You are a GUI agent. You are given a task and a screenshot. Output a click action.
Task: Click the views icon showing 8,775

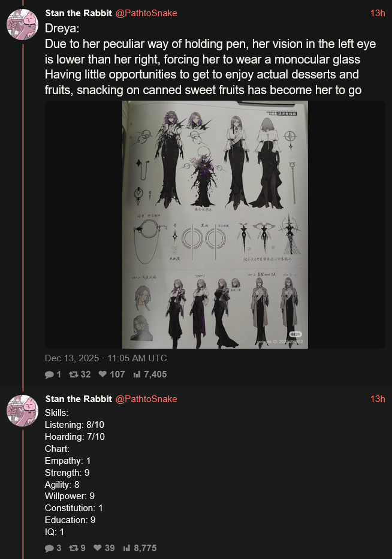click(x=126, y=548)
